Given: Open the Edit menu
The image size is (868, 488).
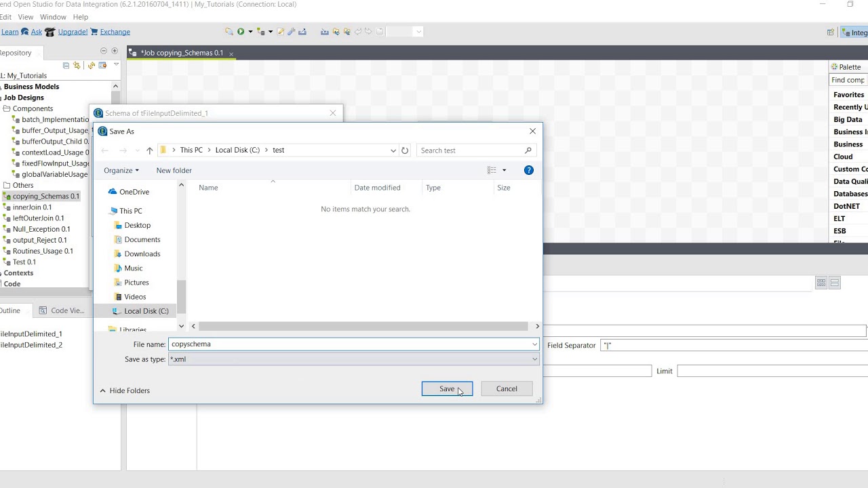Looking at the screenshot, I should pos(5,17).
